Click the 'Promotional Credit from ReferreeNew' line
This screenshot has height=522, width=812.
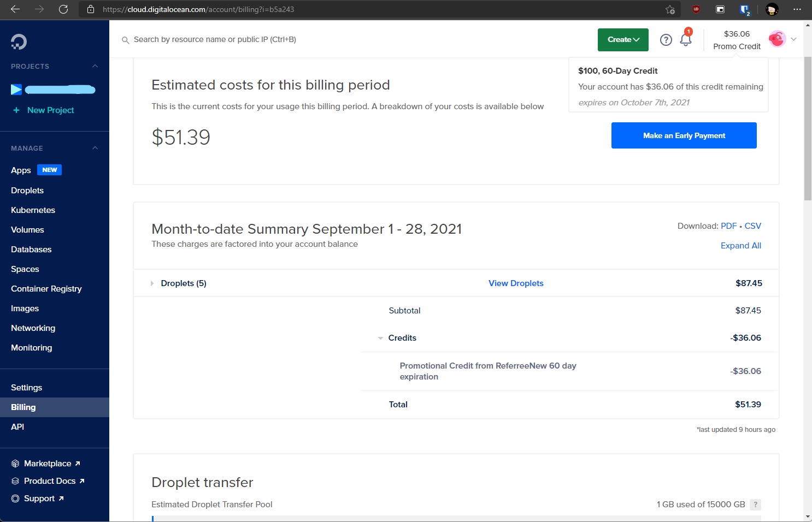click(488, 371)
